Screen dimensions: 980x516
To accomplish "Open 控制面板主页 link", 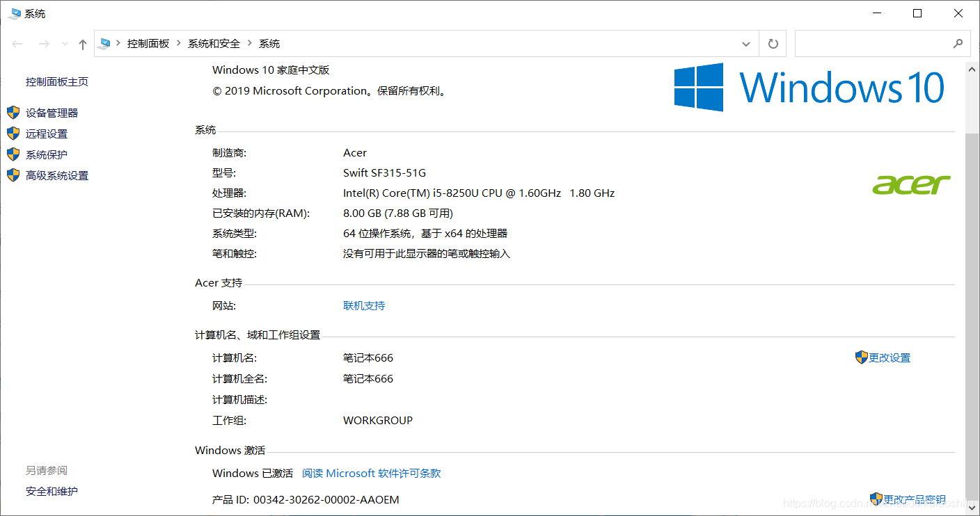I will tap(57, 81).
